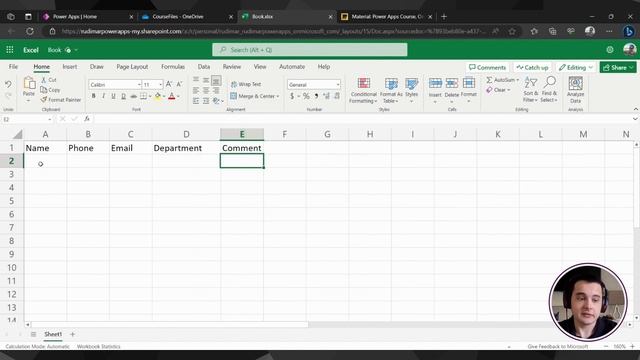The image size is (640, 360).
Task: Open the font color dropdown arrow
Action: coord(178,97)
